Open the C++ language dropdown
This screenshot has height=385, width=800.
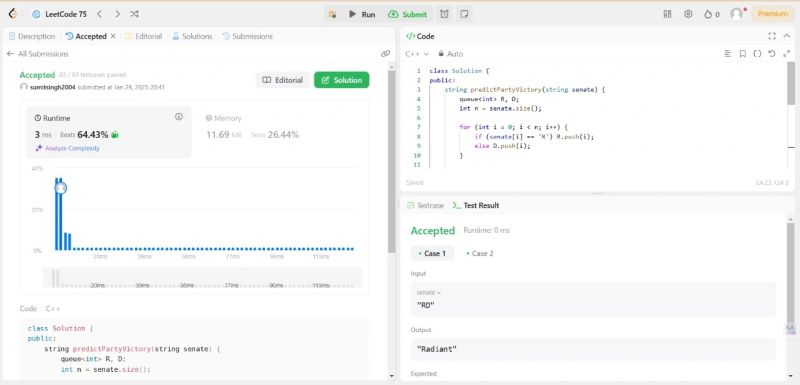click(x=417, y=54)
